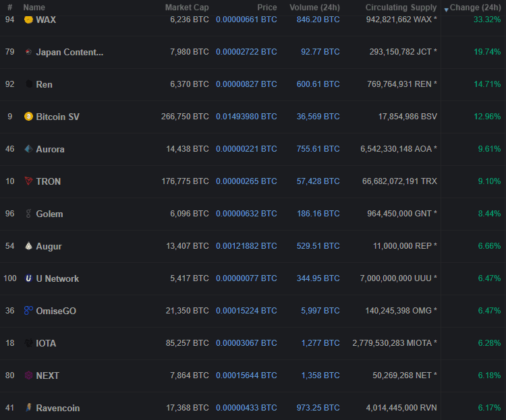Click Ravencoin volume 973.25 BTC
Image resolution: width=506 pixels, height=420 pixels.
318,407
